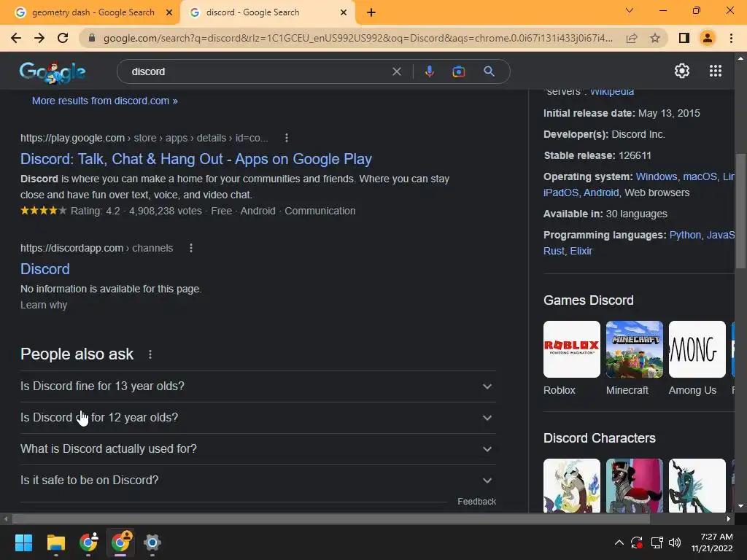Clear the search box with the X
Image resolution: width=747 pixels, height=560 pixels.
point(396,71)
